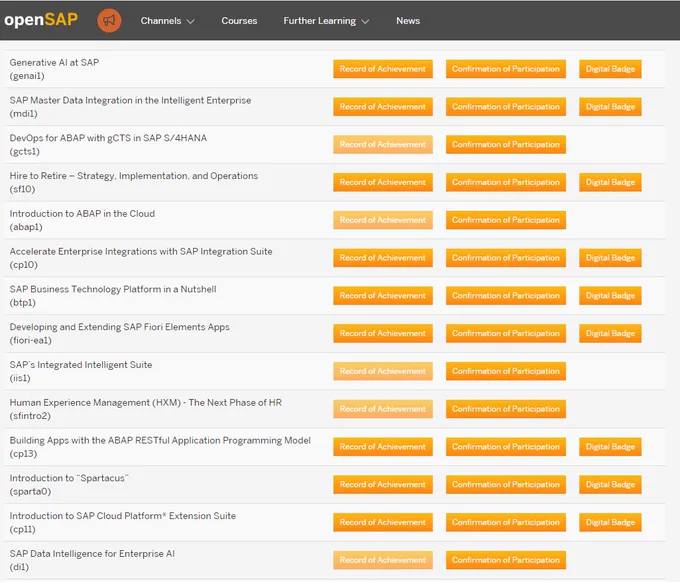Expand the Channels dropdown chevron
The image size is (680, 582).
[190, 21]
